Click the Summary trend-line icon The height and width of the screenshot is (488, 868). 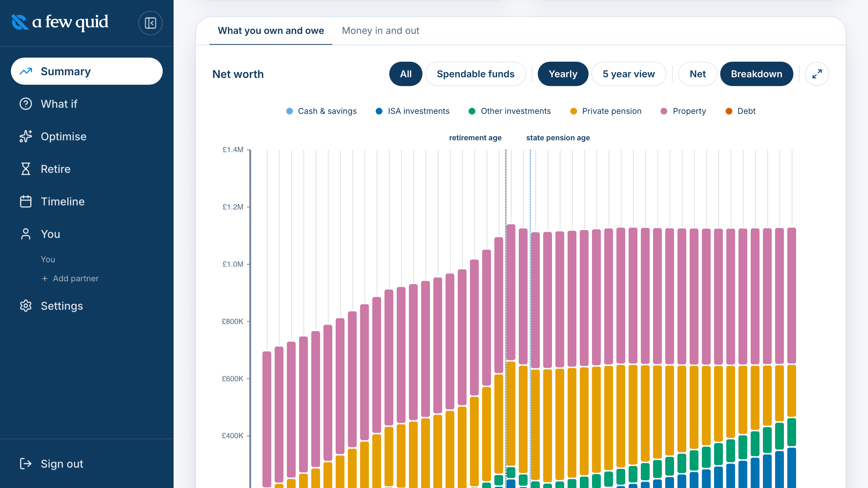(26, 71)
